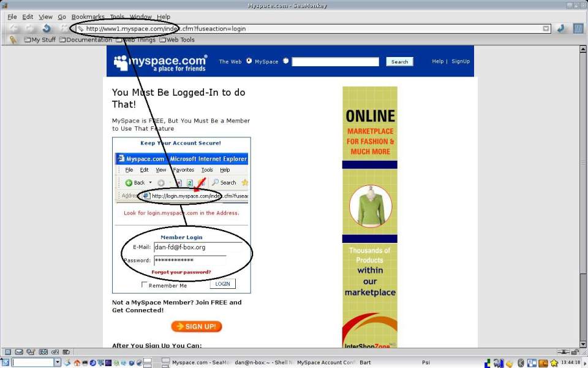Expand the 'My Stuff' bookmarks folder

[x=40, y=40]
